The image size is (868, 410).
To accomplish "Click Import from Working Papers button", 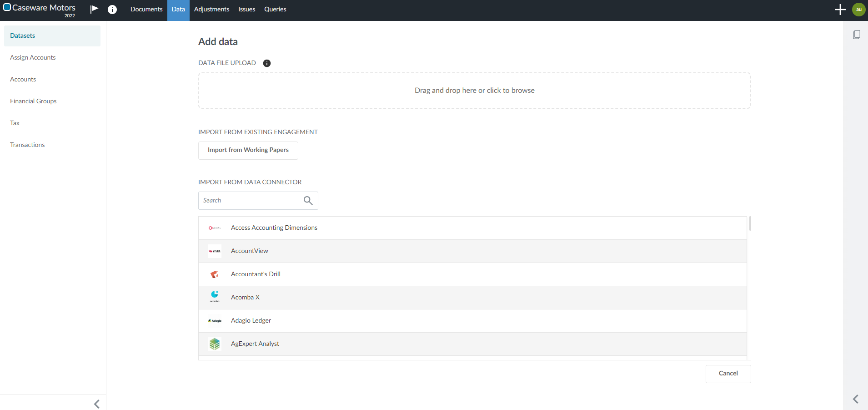I will (x=248, y=150).
